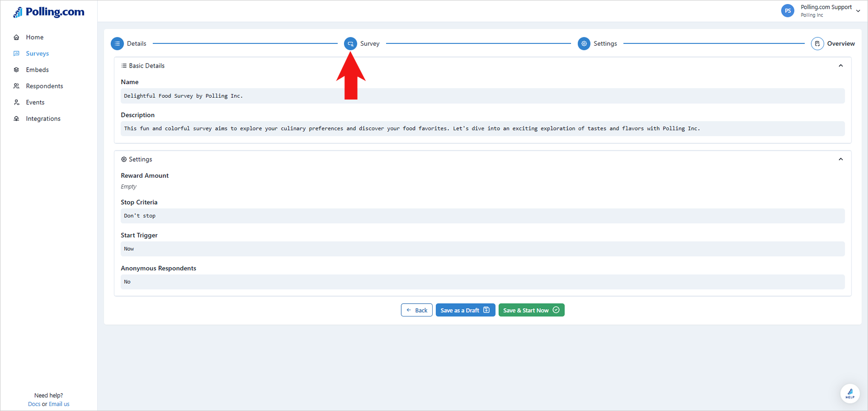Click the Overview step circle icon
Image resolution: width=868 pixels, height=411 pixels.
coord(817,43)
